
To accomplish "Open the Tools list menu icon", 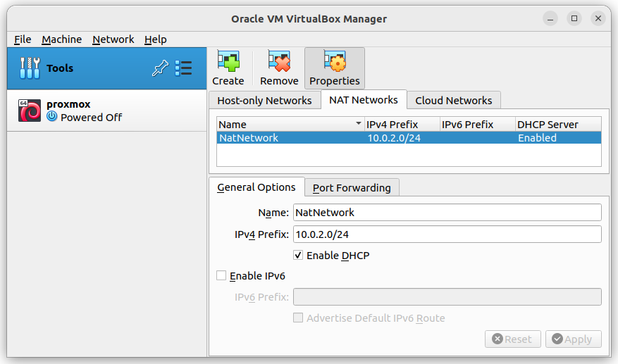I will 184,68.
